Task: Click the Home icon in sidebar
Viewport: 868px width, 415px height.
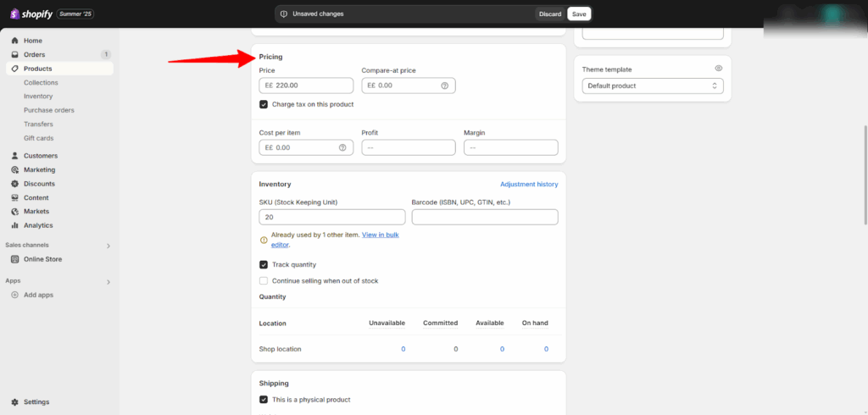Action: [x=15, y=41]
